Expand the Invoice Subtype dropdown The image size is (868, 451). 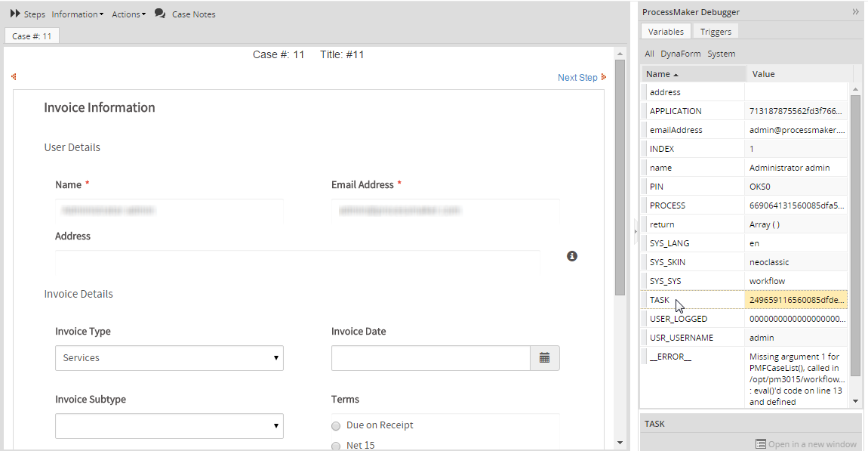(169, 426)
